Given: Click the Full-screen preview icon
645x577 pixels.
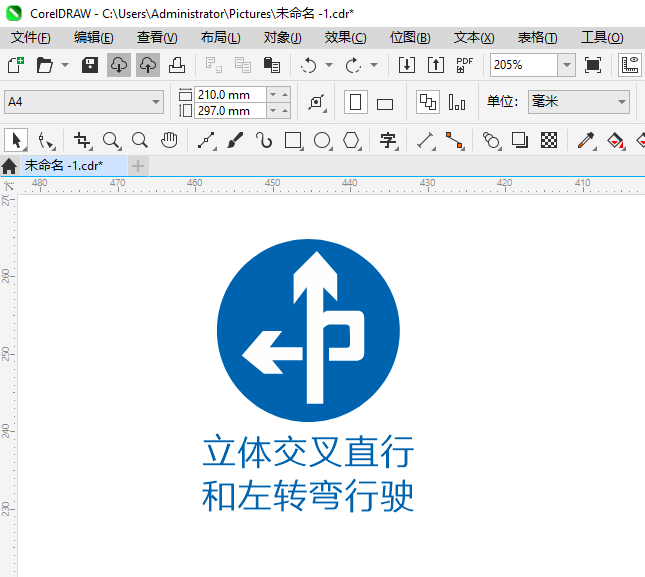Looking at the screenshot, I should tap(593, 65).
